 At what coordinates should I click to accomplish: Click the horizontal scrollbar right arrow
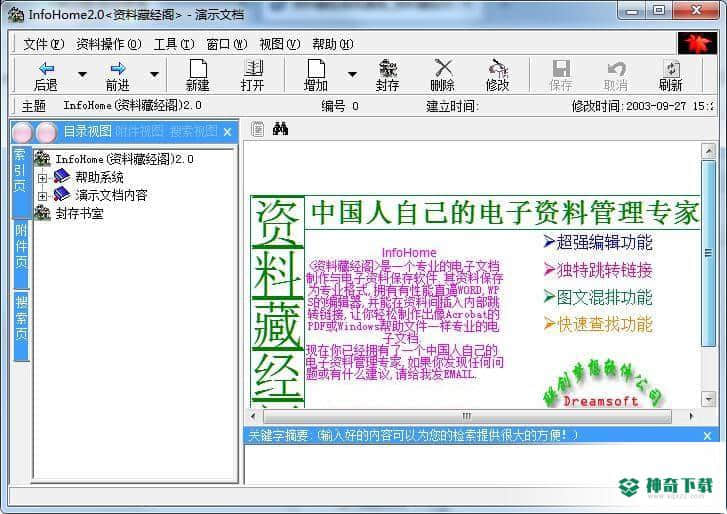pyautogui.click(x=691, y=416)
